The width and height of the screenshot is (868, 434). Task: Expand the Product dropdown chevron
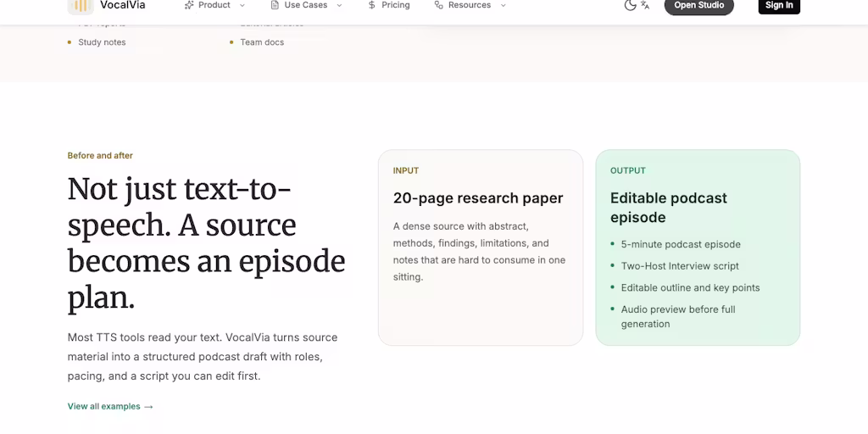(242, 6)
